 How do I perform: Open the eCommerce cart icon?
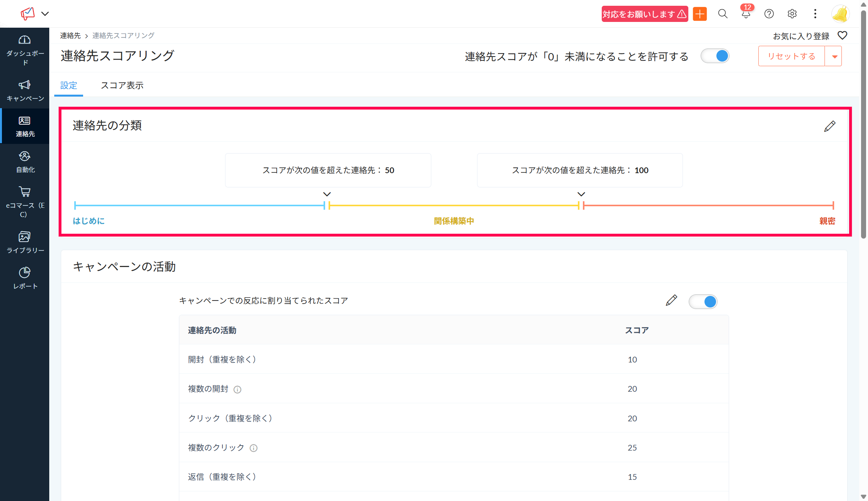(x=25, y=192)
